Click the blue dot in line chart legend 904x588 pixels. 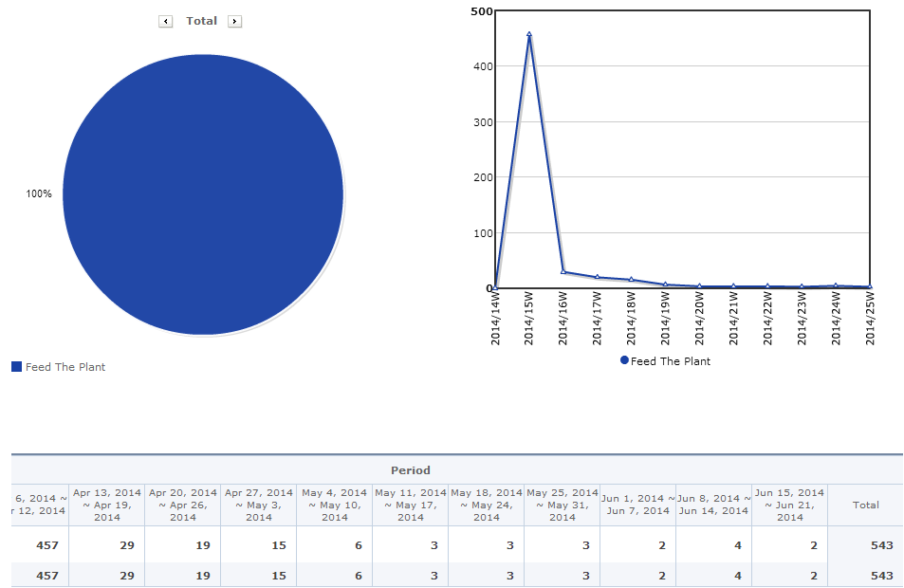tap(624, 360)
